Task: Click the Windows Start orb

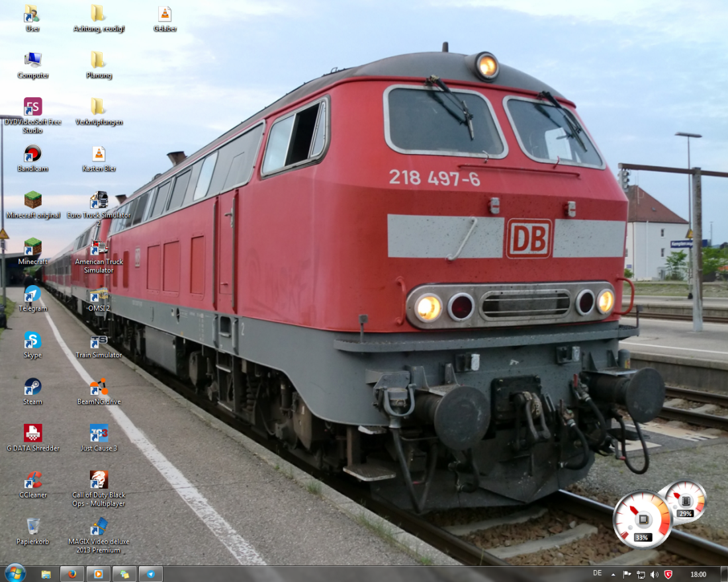Action: [x=15, y=573]
